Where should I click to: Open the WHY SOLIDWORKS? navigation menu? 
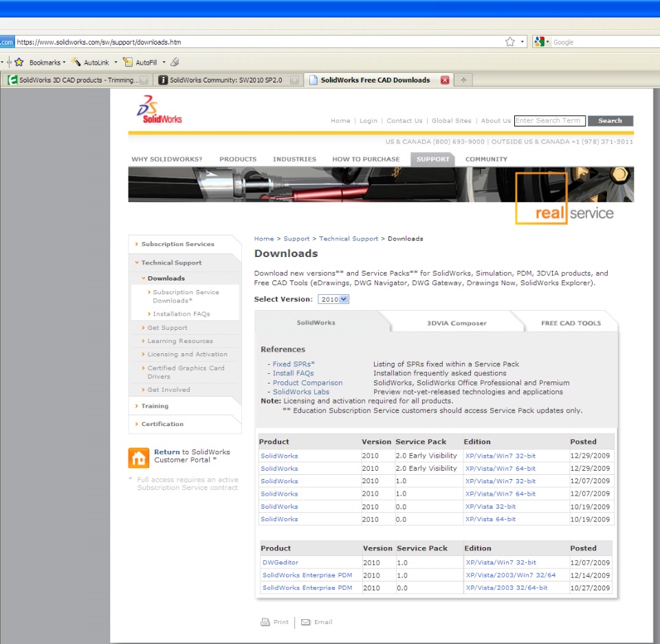point(166,159)
